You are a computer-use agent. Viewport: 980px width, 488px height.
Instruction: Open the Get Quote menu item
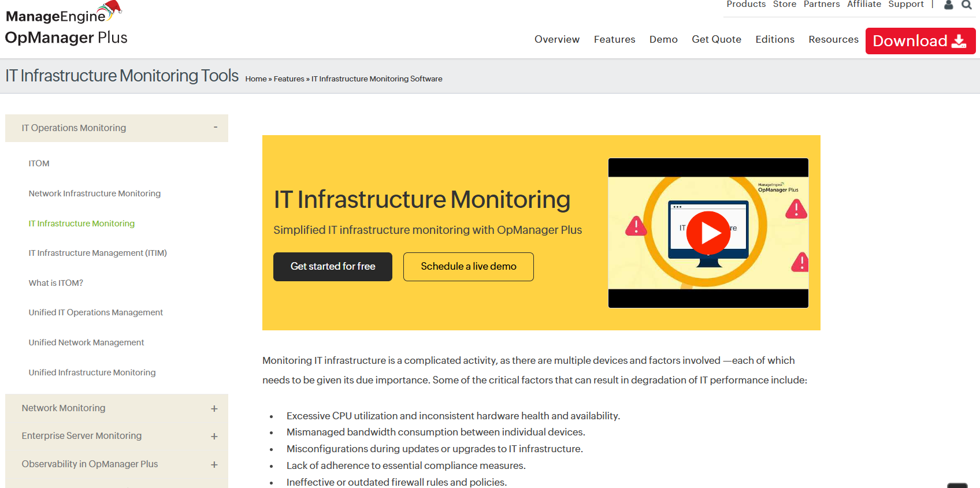(717, 39)
